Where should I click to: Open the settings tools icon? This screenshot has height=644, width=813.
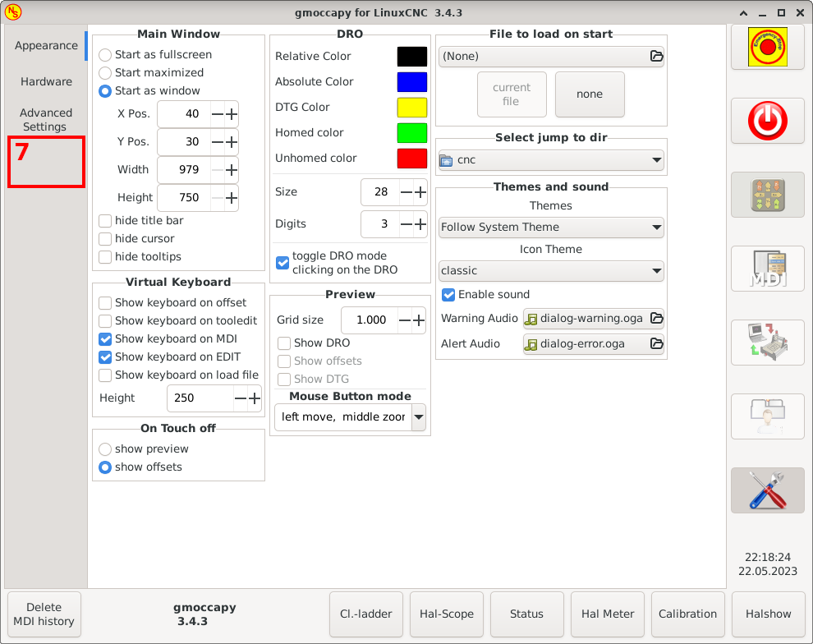point(767,490)
